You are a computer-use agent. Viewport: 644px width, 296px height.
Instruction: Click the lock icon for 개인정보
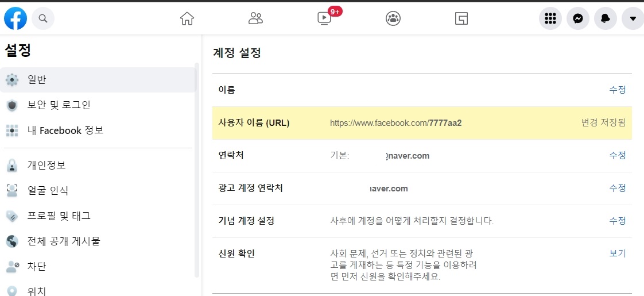12,166
